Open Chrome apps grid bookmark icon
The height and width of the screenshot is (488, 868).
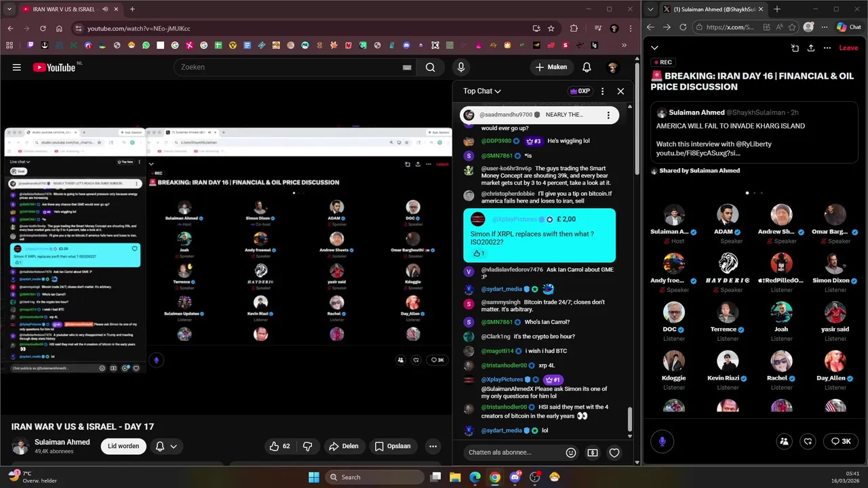tap(9, 45)
